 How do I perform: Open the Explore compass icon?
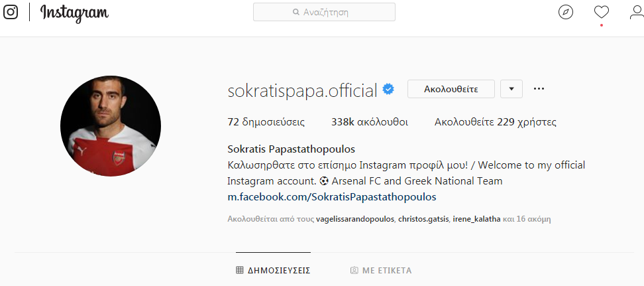[x=566, y=12]
